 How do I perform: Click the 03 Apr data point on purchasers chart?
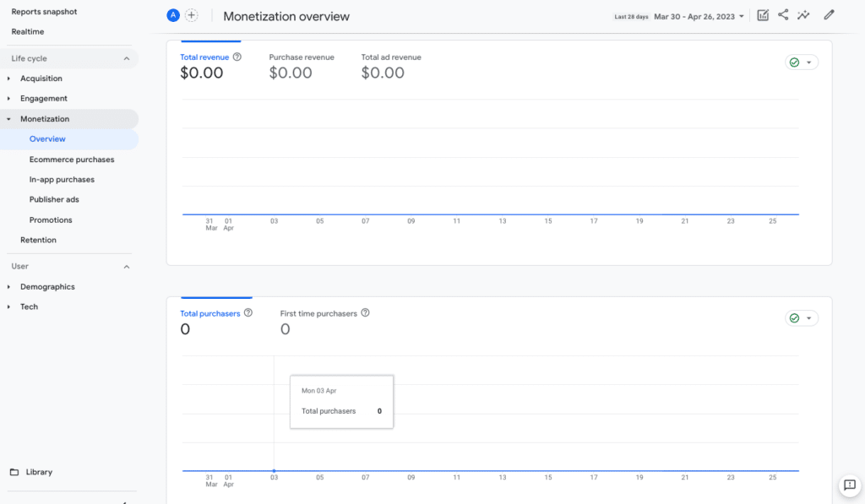pos(274,471)
